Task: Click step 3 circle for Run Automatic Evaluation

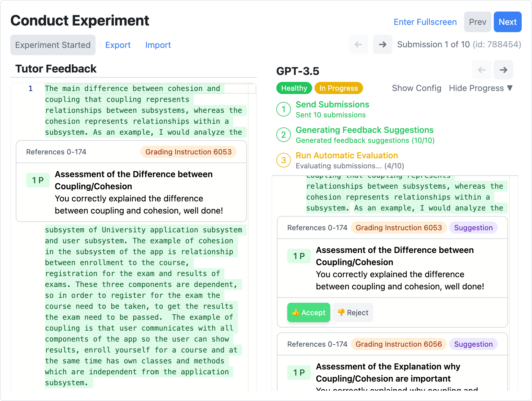Action: click(284, 160)
